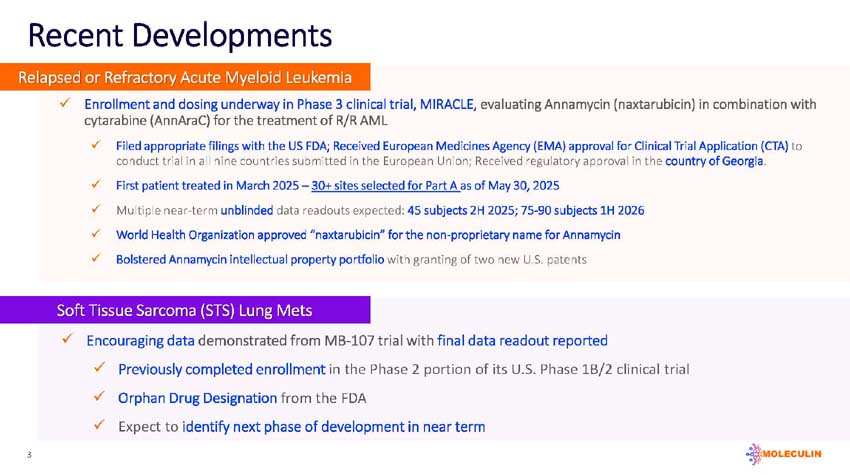Click the text "country of Georgia"
This screenshot has height=475, width=850.
pyautogui.click(x=714, y=161)
